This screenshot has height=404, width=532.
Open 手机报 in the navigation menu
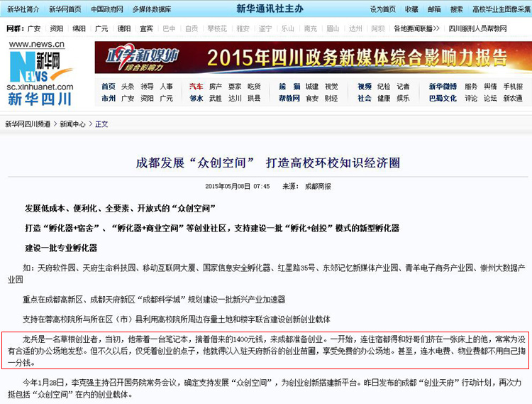tap(513, 87)
